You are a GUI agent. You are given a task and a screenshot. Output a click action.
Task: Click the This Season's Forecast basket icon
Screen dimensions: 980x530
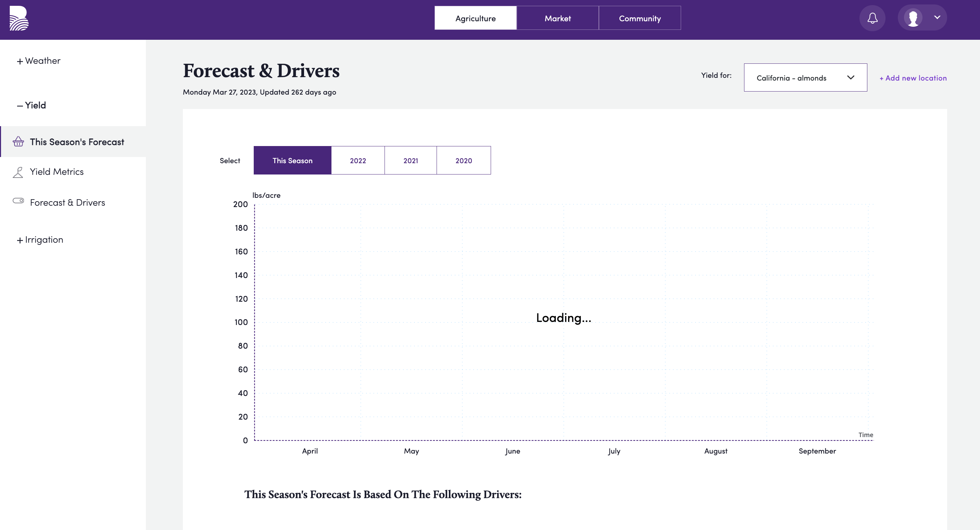(x=17, y=141)
